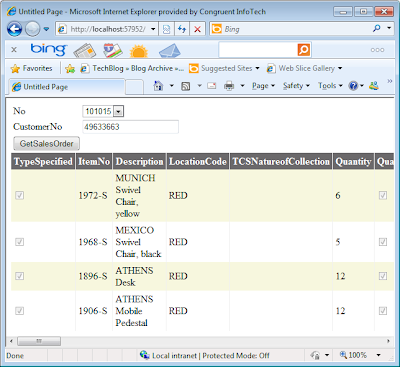Click the Local intranet security zone status
The image size is (400, 367).
pyautogui.click(x=204, y=356)
